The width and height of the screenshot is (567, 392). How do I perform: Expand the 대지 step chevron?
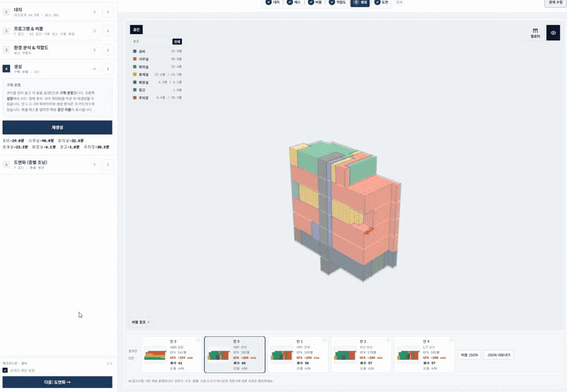(94, 12)
